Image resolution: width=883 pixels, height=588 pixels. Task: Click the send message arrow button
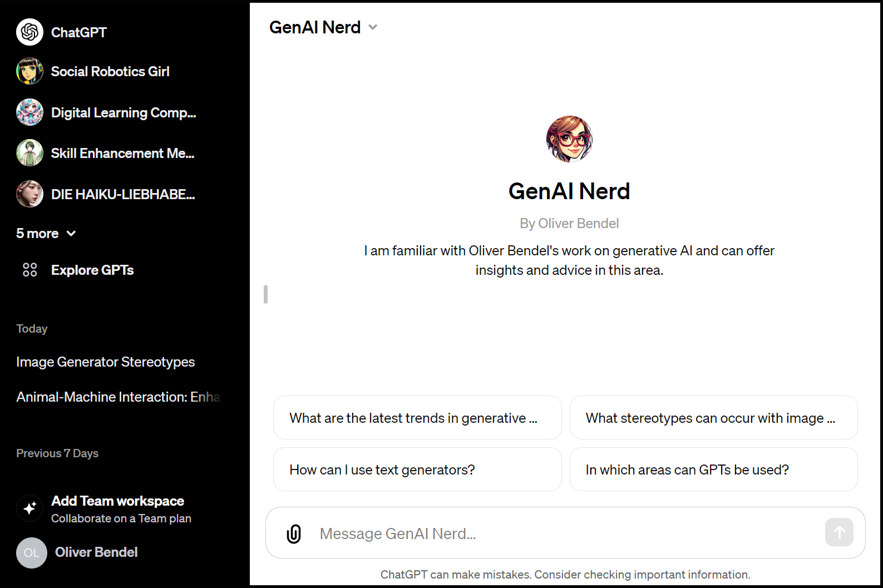[x=839, y=532]
